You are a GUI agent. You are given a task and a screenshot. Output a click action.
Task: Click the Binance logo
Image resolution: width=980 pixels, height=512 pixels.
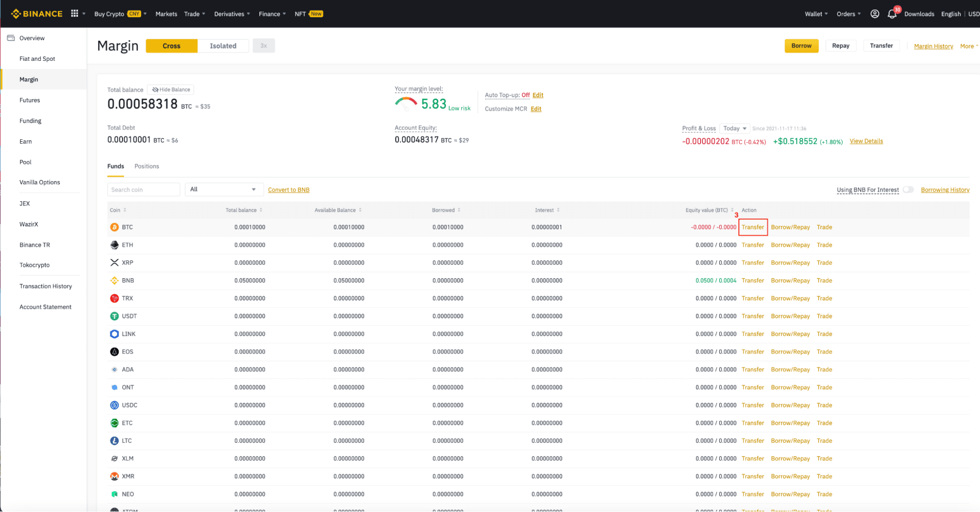[37, 14]
